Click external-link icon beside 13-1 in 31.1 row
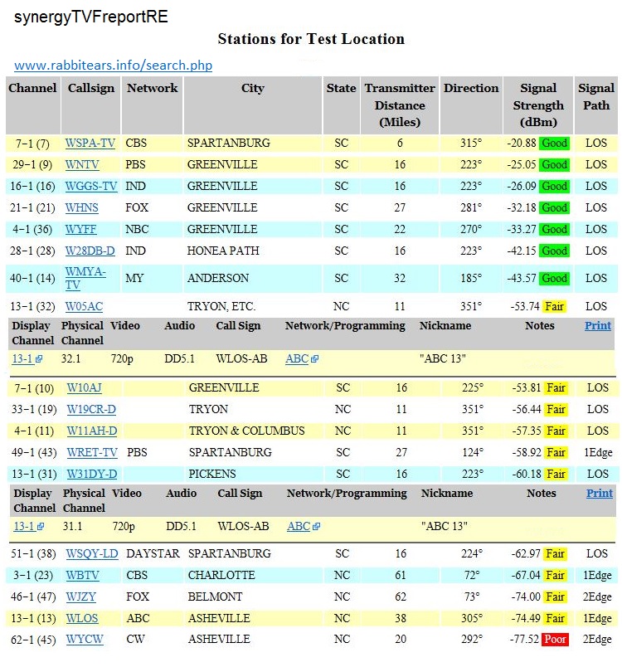622x672 pixels. click(x=41, y=527)
